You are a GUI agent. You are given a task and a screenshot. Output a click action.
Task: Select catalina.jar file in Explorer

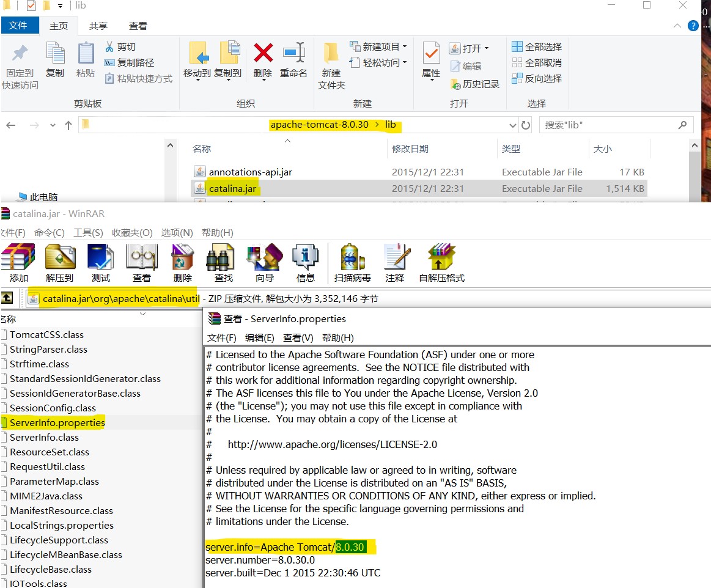pos(419,189)
